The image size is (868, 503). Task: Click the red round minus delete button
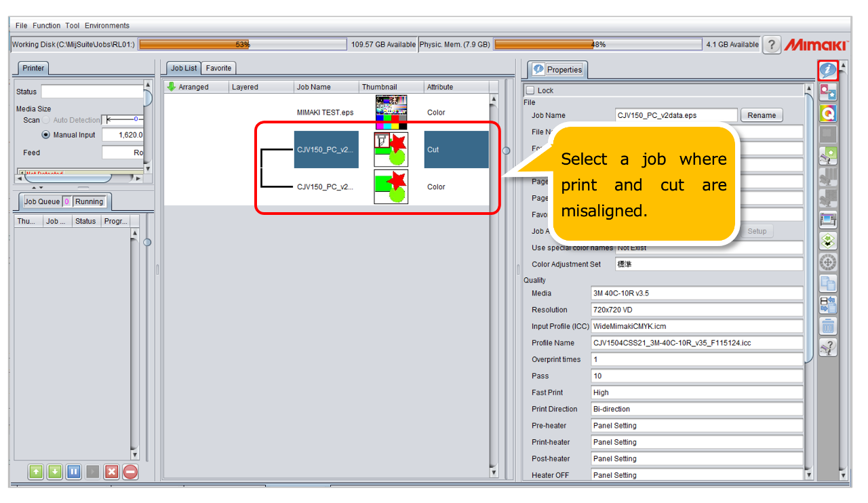[x=130, y=472]
